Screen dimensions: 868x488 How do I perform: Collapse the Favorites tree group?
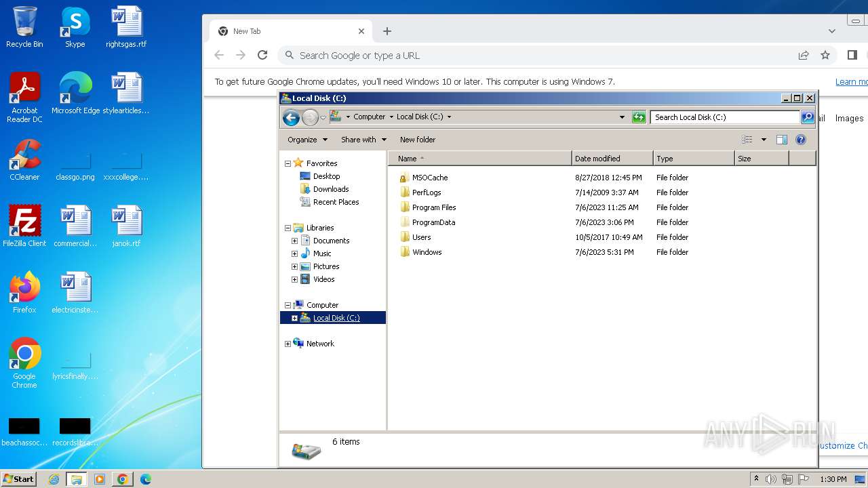(288, 163)
